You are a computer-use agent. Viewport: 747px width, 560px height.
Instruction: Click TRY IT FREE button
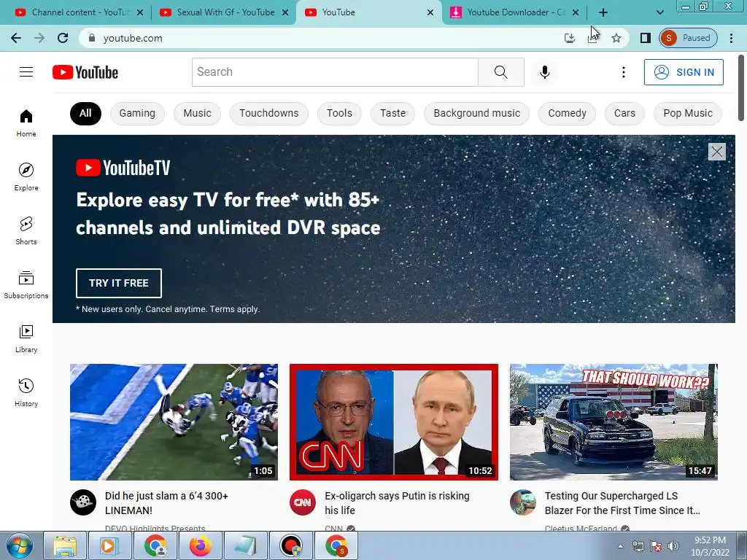click(x=119, y=283)
